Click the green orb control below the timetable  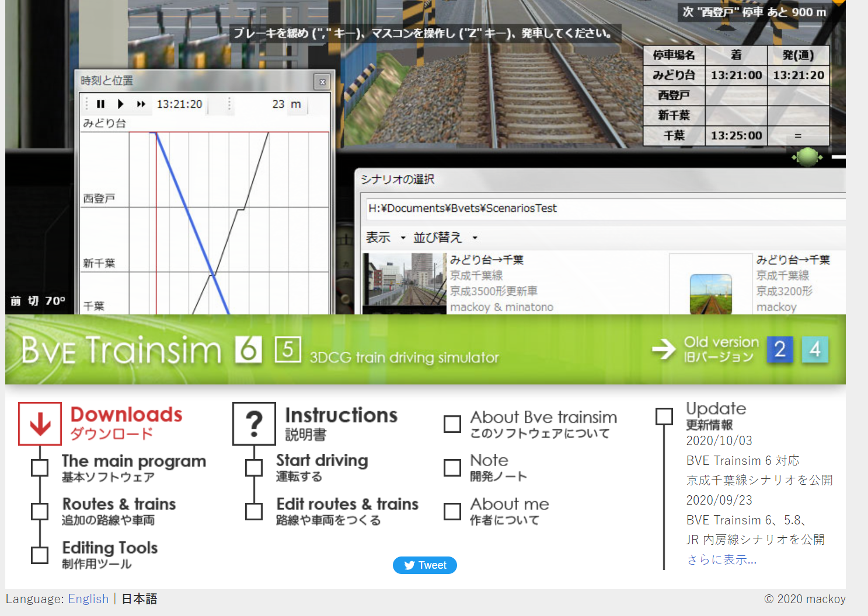[x=807, y=157]
